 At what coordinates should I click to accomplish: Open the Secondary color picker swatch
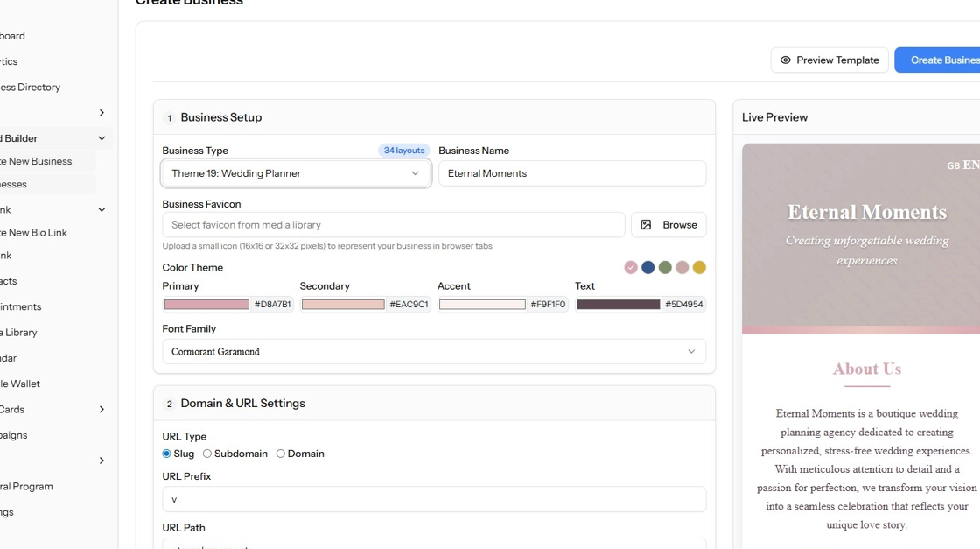click(x=343, y=305)
